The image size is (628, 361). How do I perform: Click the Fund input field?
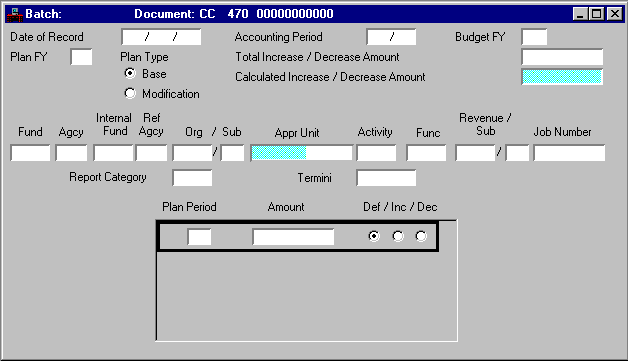tap(30, 153)
